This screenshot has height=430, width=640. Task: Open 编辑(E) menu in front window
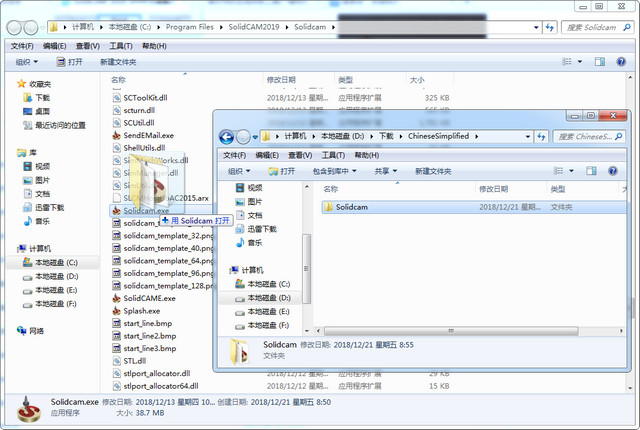(267, 155)
